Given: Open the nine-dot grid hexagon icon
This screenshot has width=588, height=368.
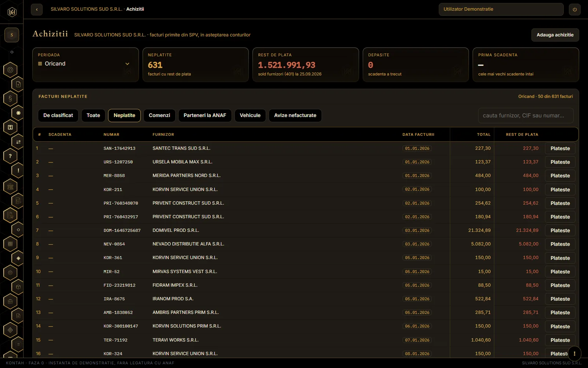Looking at the screenshot, I should point(10,244).
